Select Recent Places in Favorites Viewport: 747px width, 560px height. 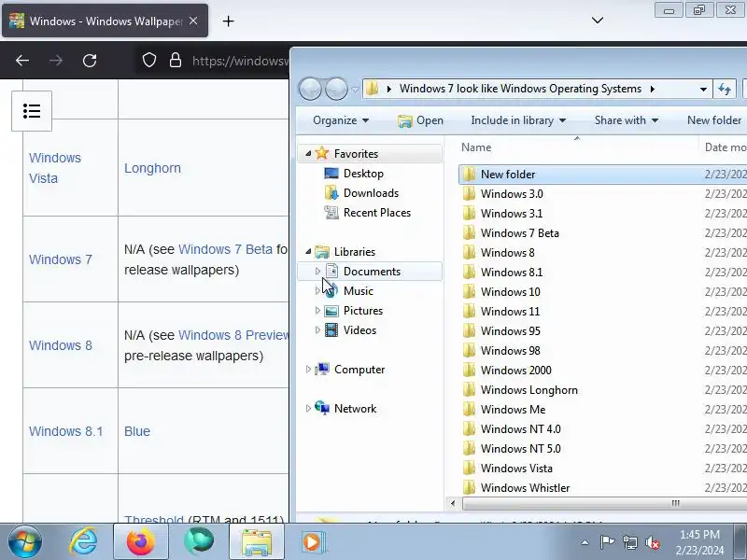click(377, 213)
